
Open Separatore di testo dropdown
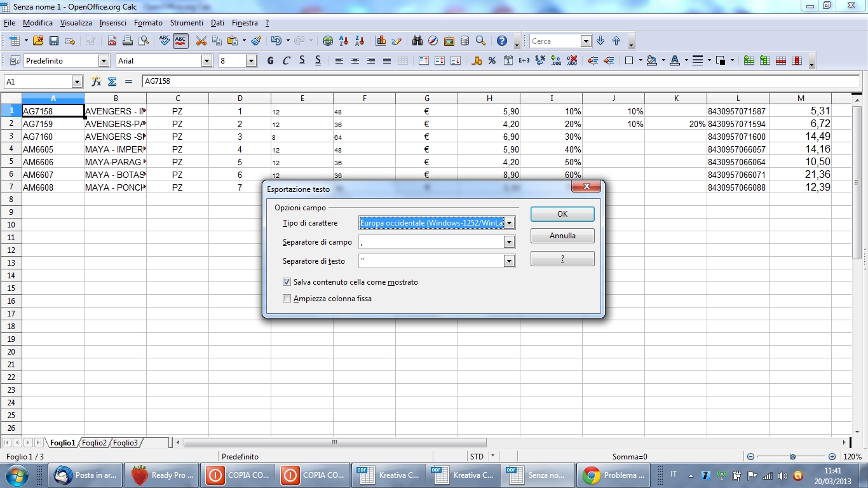coord(509,261)
